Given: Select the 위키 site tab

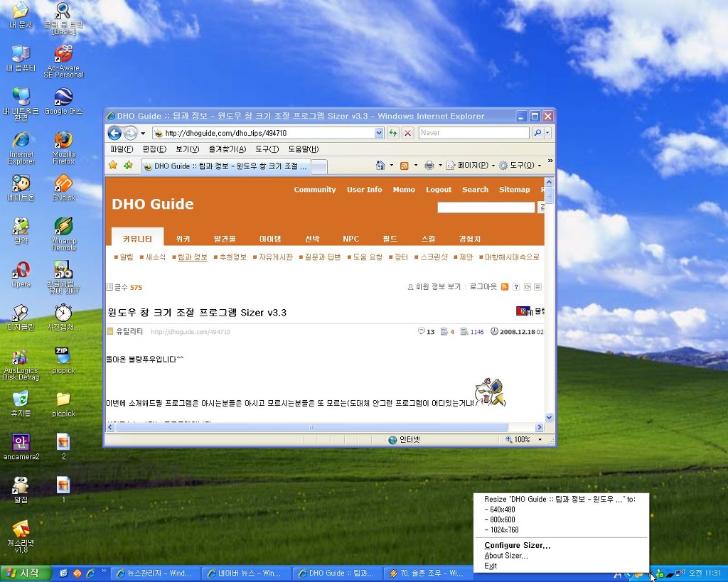Looking at the screenshot, I should [183, 239].
